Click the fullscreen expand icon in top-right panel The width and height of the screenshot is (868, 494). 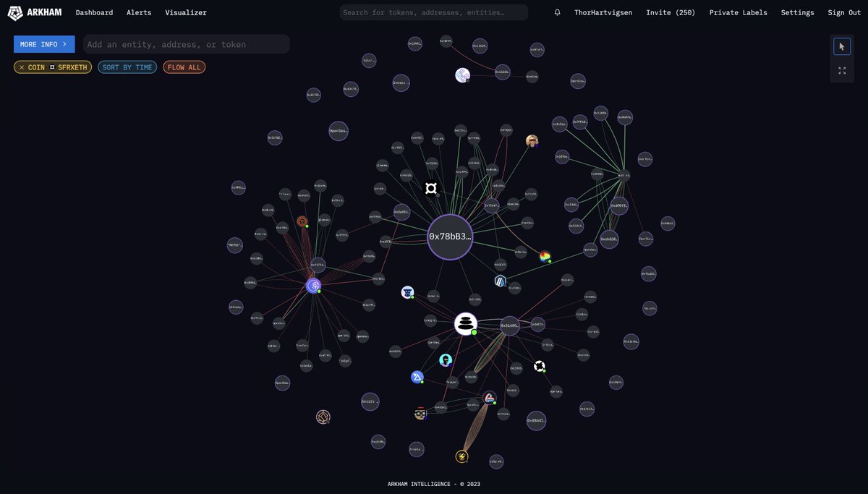pyautogui.click(x=841, y=70)
